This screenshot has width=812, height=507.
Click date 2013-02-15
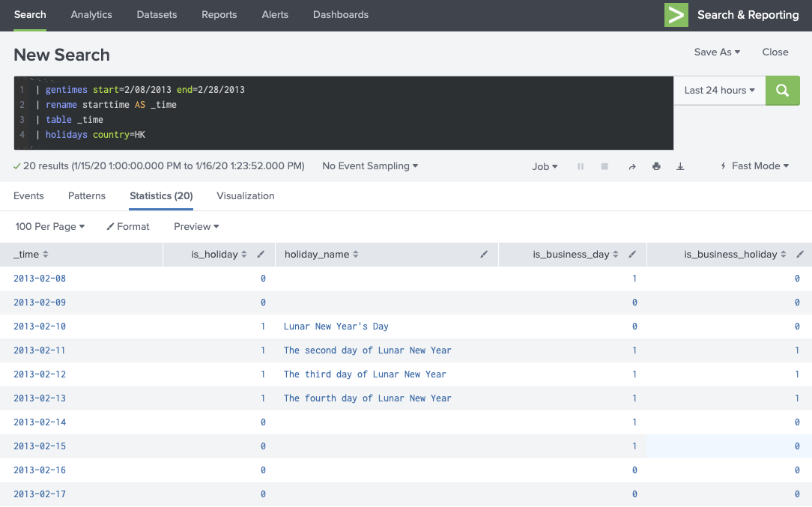tap(40, 446)
